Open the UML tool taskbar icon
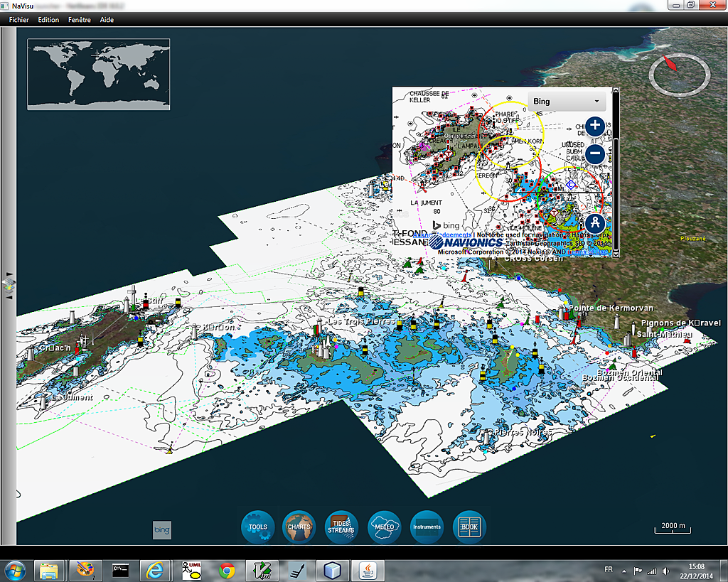This screenshot has width=728, height=582. [191, 571]
